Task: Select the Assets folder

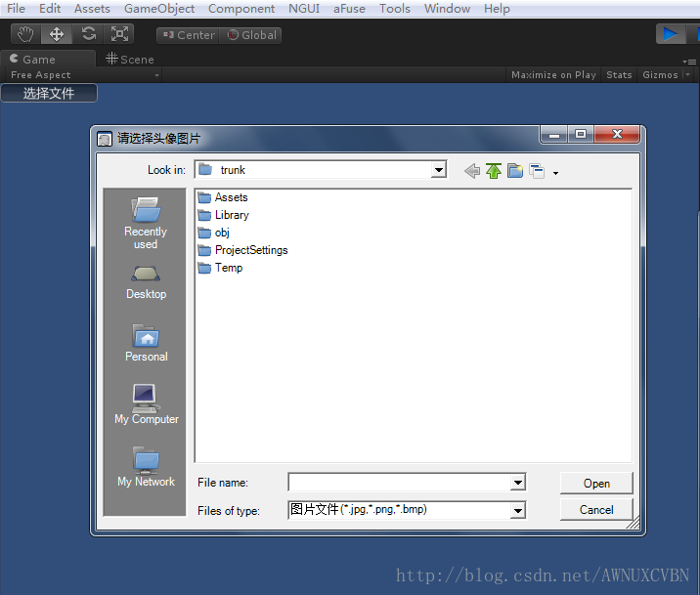Action: pyautogui.click(x=223, y=197)
